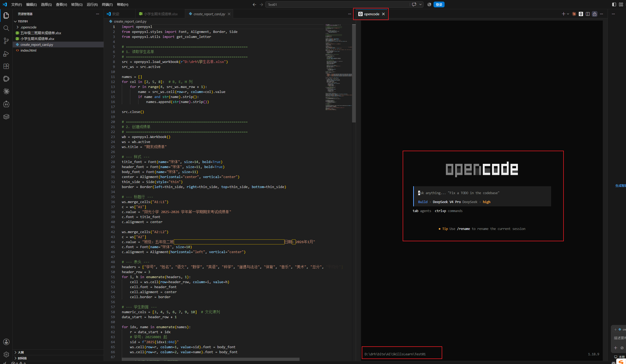Toggle the primary side bar visibility
Screen dimensions: 626x364
[614, 4]
